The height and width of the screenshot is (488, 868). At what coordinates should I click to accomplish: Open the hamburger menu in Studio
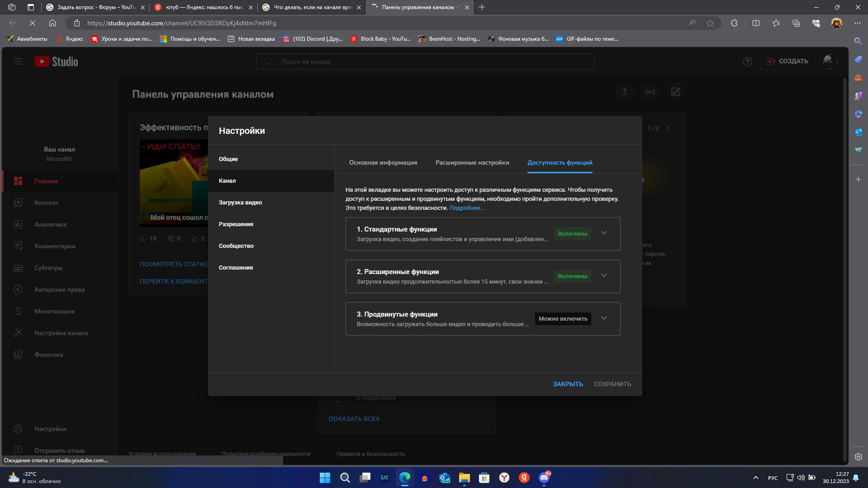pyautogui.click(x=18, y=62)
